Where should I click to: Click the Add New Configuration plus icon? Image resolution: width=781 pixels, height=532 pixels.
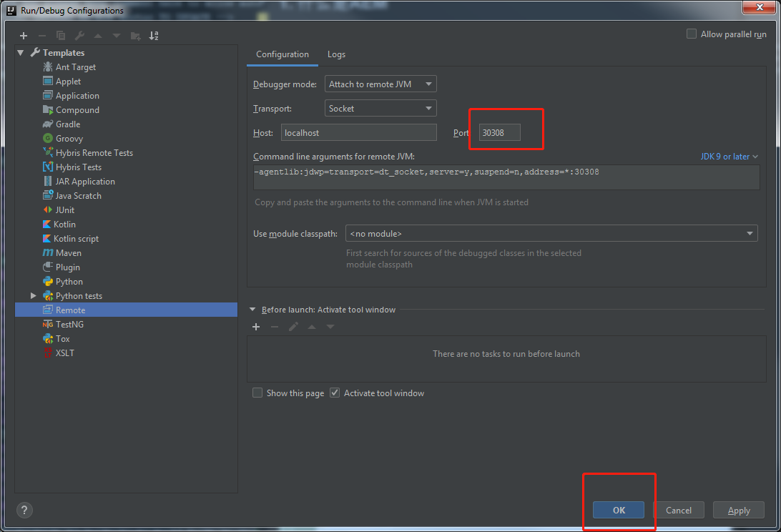(24, 35)
